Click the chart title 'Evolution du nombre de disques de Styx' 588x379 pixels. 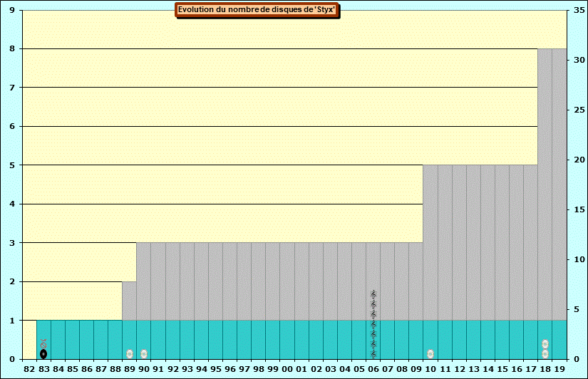[257, 10]
